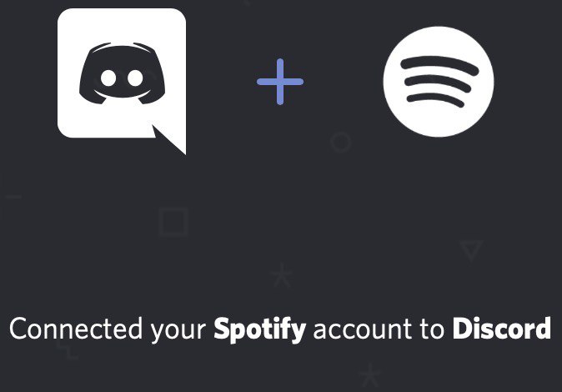Click the middle curved bar in the Spotify logo
This screenshot has width=562, height=392.
coord(438,83)
